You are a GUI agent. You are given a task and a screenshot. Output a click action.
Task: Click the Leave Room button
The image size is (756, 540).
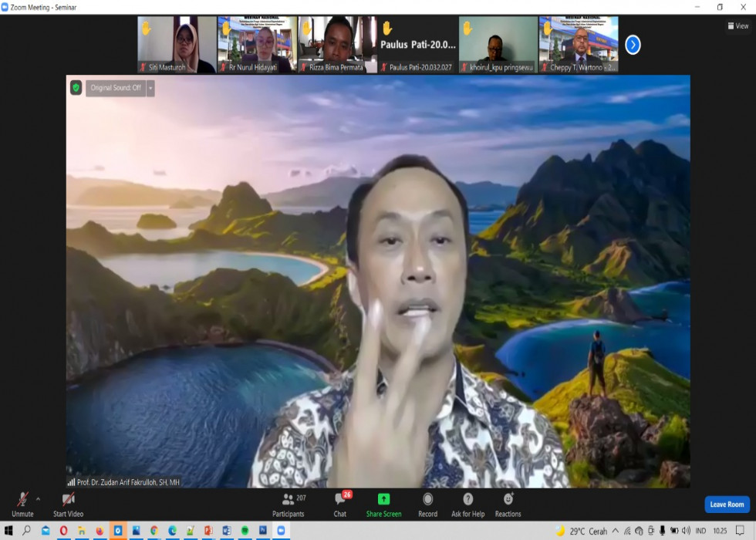point(727,505)
